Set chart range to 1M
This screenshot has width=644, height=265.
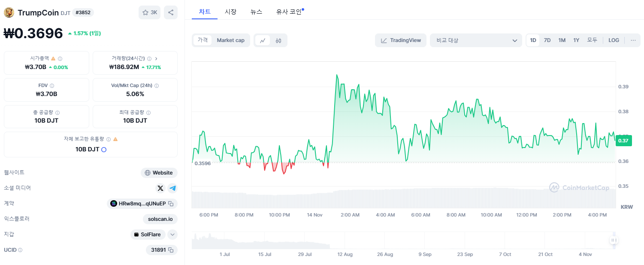tap(562, 40)
